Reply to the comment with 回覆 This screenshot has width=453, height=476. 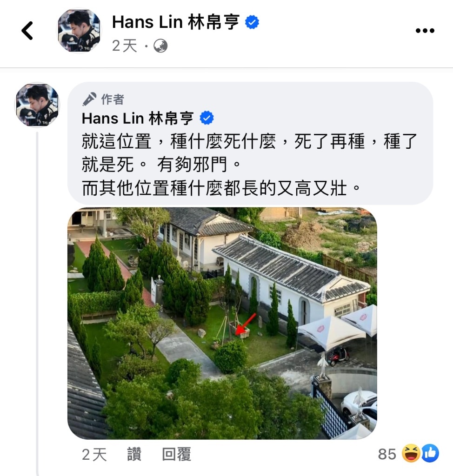(176, 454)
